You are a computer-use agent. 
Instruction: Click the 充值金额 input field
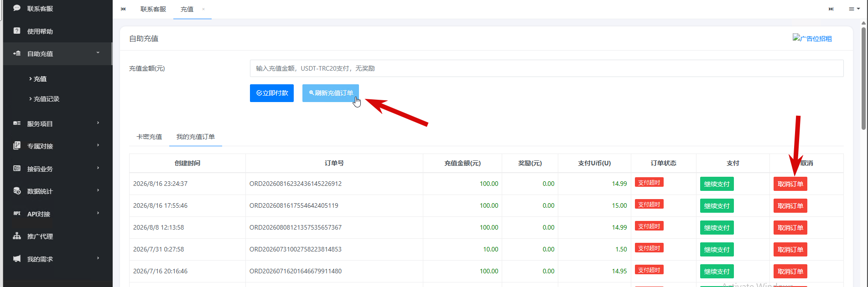(x=546, y=68)
